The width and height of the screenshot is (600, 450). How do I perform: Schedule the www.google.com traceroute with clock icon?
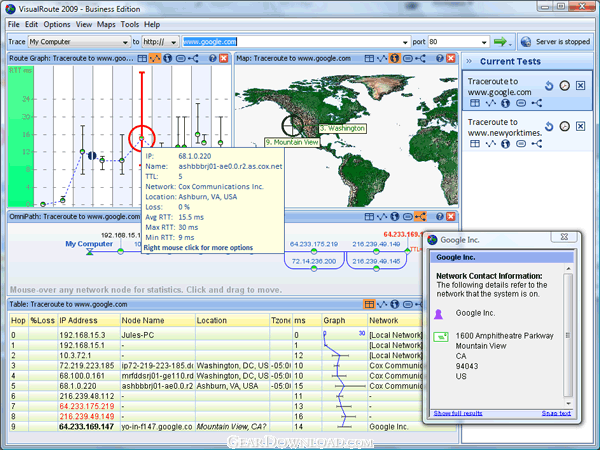pyautogui.click(x=565, y=86)
